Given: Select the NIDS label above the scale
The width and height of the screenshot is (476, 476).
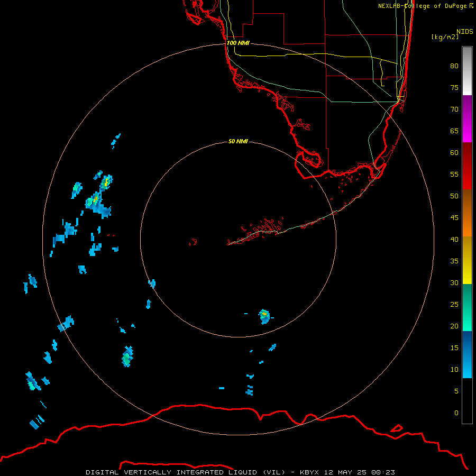Looking at the screenshot, I should pyautogui.click(x=464, y=32).
